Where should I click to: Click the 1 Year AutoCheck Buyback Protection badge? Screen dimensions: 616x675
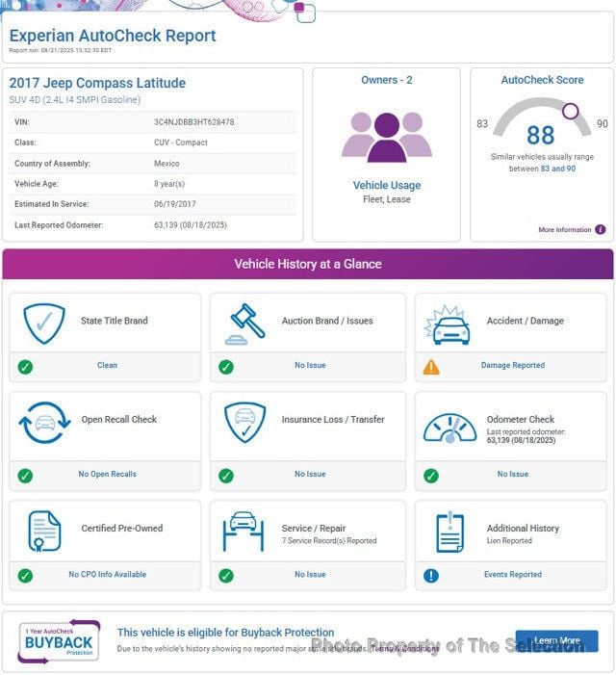(x=59, y=641)
